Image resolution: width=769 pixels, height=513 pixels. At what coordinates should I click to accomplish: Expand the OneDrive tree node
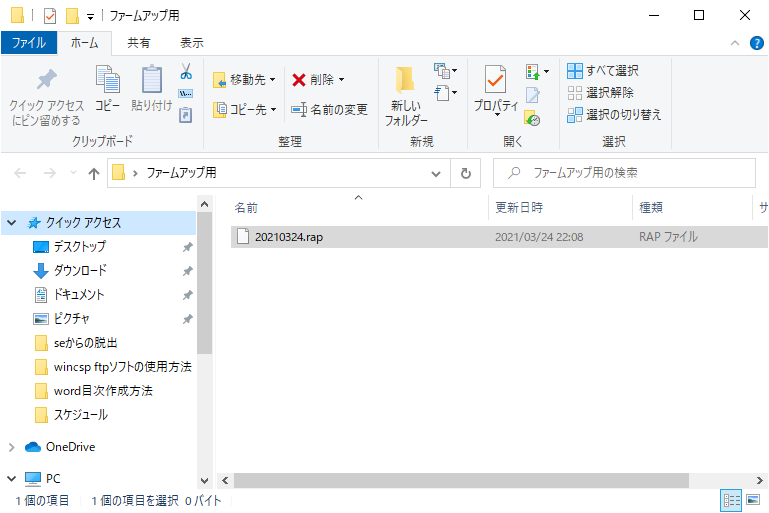pyautogui.click(x=12, y=447)
